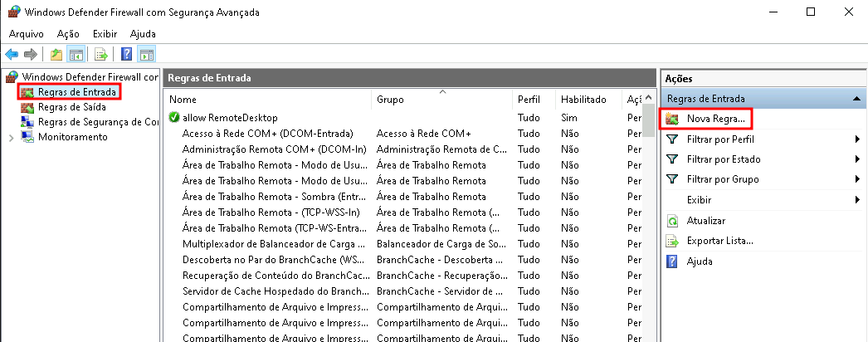Click the Atualizar refresh icon

[672, 221]
